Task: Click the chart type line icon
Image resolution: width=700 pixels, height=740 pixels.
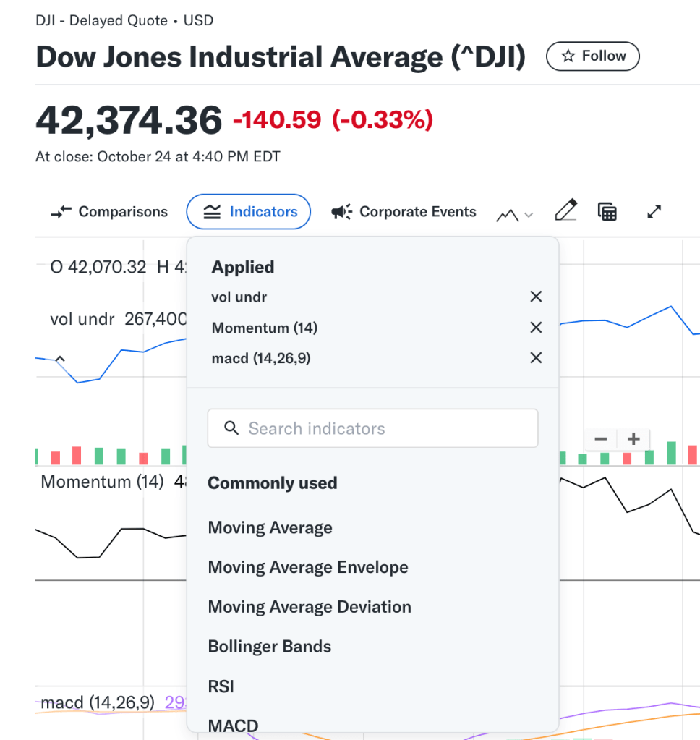Action: pyautogui.click(x=508, y=214)
